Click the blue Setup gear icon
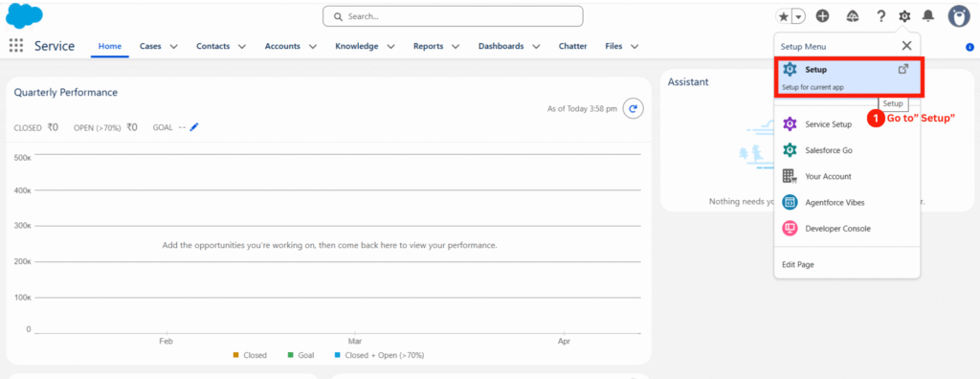The width and height of the screenshot is (980, 379). click(790, 70)
